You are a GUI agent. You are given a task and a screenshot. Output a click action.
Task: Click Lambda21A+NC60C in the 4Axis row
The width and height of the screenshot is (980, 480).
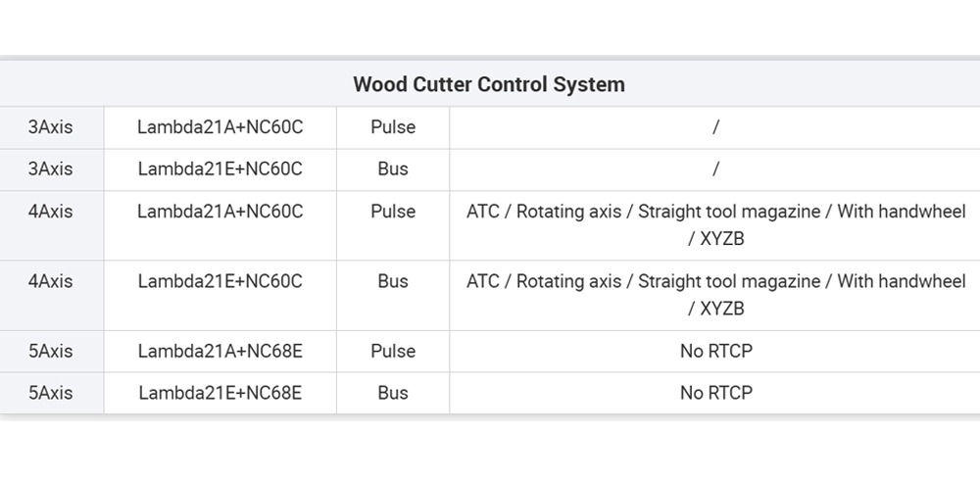click(x=220, y=212)
